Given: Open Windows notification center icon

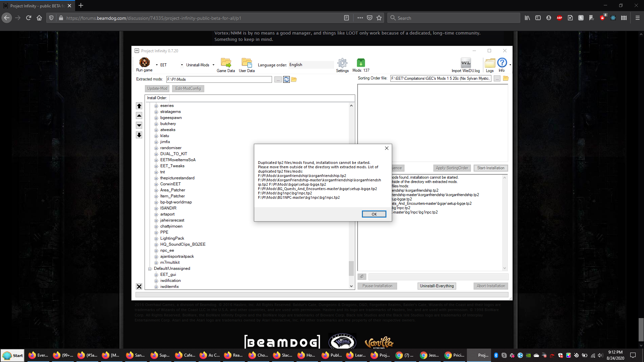Looking at the screenshot, I should click(633, 355).
